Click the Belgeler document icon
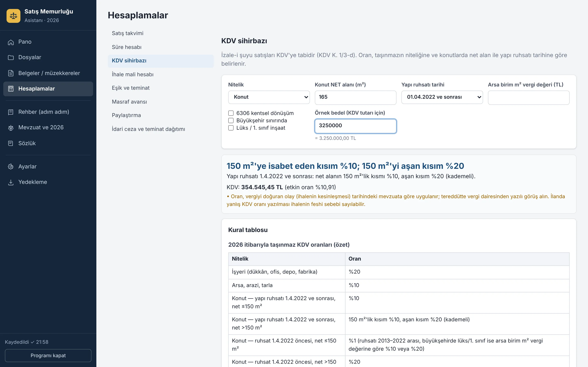Screen dimensions: 588x367 pos(11,73)
